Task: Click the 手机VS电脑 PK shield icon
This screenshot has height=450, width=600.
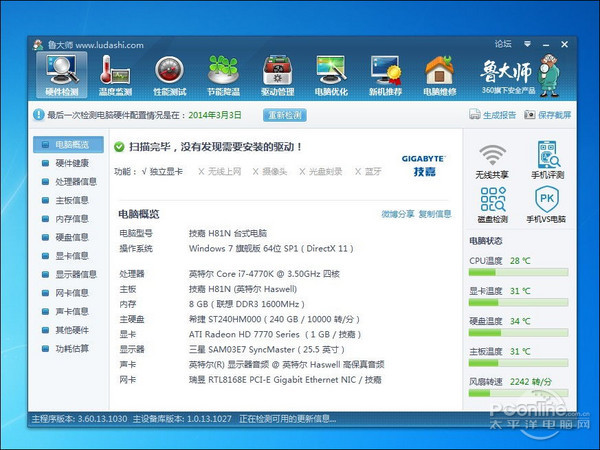Action: [546, 204]
